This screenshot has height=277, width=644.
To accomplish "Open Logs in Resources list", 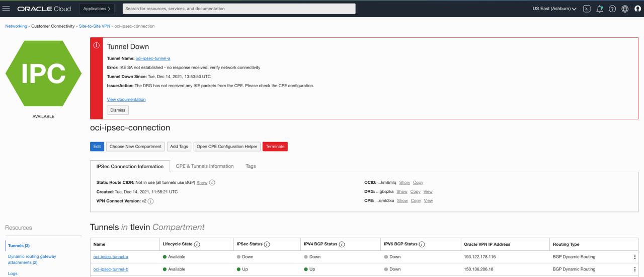I will [x=13, y=273].
